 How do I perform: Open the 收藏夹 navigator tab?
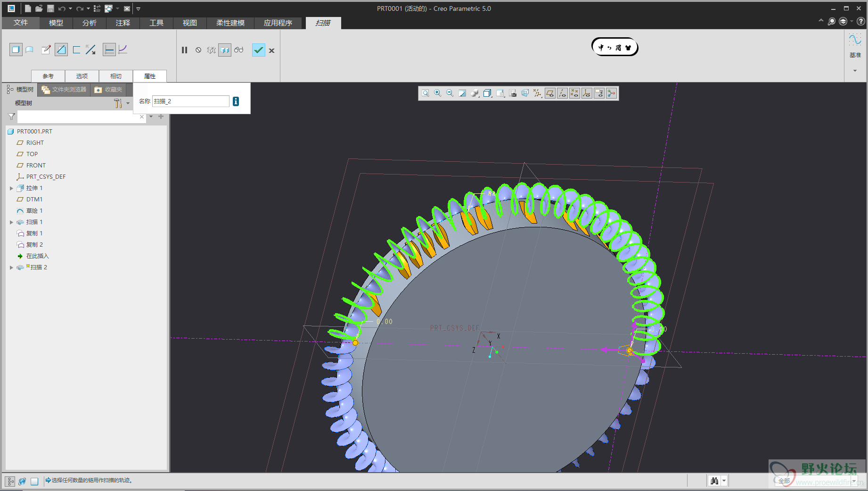[x=108, y=90]
